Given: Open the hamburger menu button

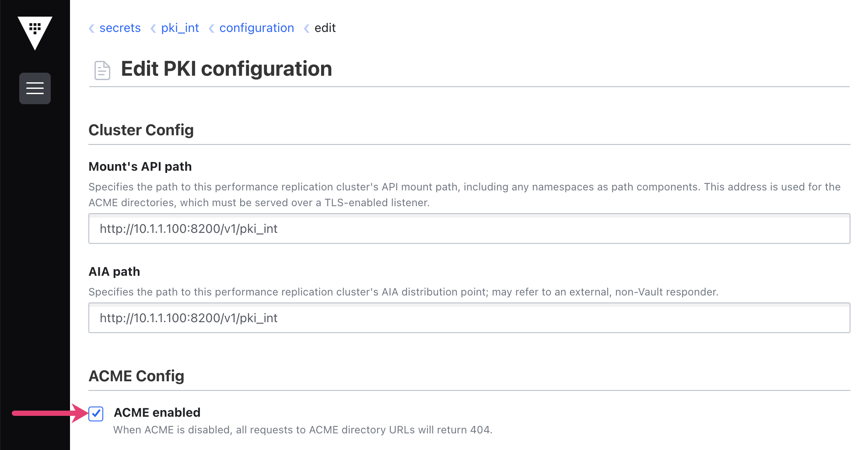Looking at the screenshot, I should click(35, 88).
